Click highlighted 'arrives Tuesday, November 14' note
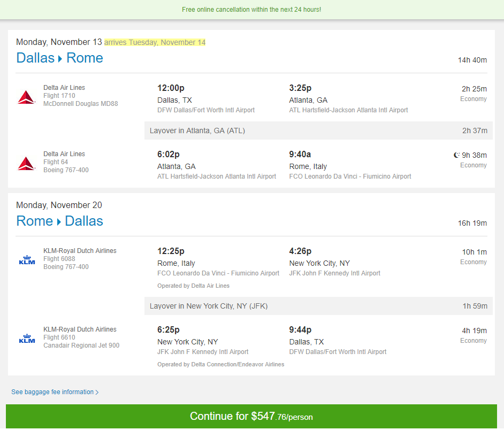504x430 pixels. [x=155, y=42]
